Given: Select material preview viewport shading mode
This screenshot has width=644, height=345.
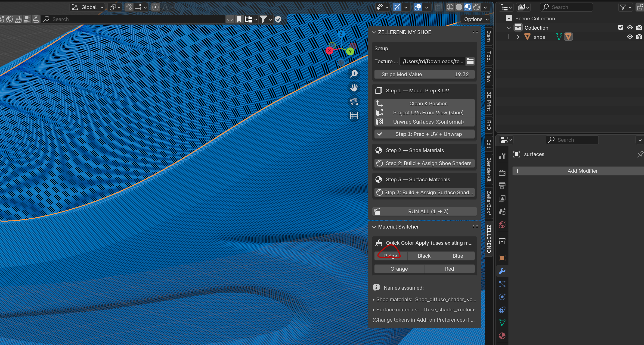Looking at the screenshot, I should coord(468,7).
